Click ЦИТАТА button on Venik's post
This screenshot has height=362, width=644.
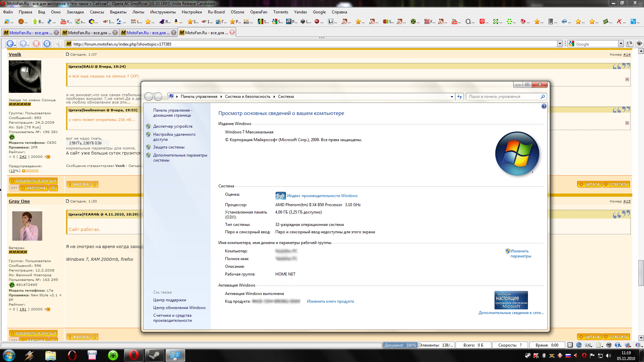click(589, 184)
